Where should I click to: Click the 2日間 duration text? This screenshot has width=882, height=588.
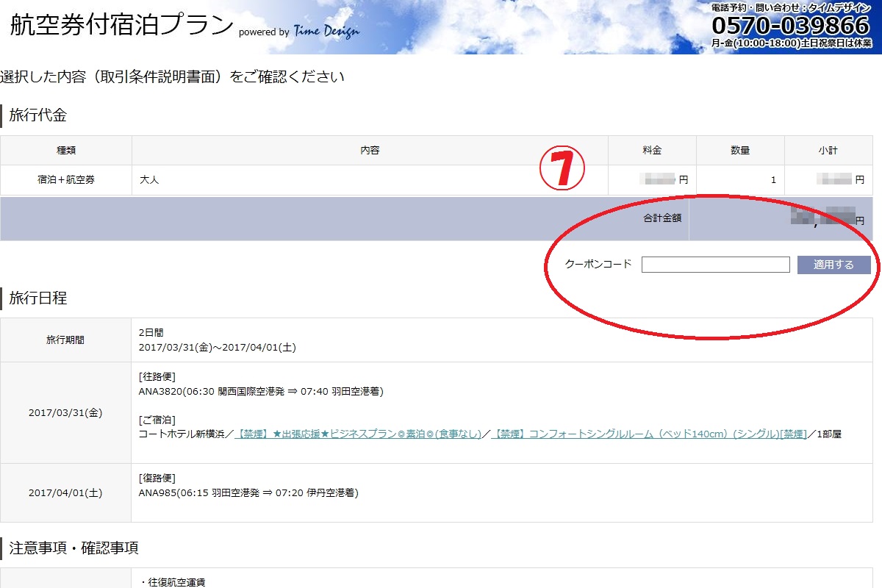[151, 332]
